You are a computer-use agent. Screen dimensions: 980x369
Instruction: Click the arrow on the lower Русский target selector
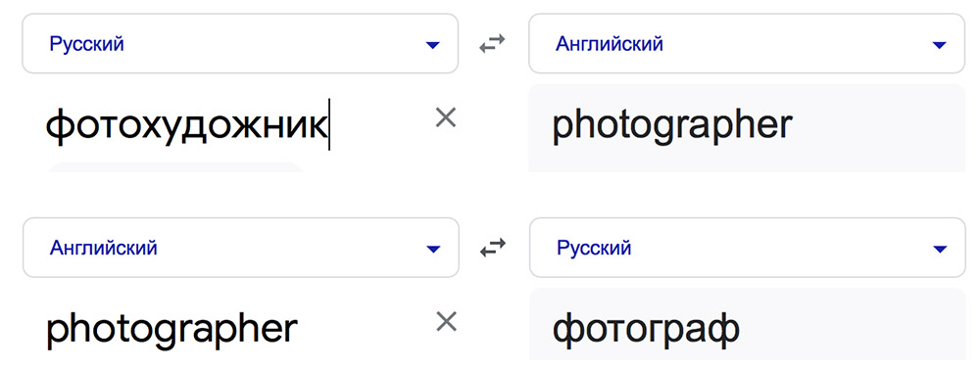tap(940, 250)
